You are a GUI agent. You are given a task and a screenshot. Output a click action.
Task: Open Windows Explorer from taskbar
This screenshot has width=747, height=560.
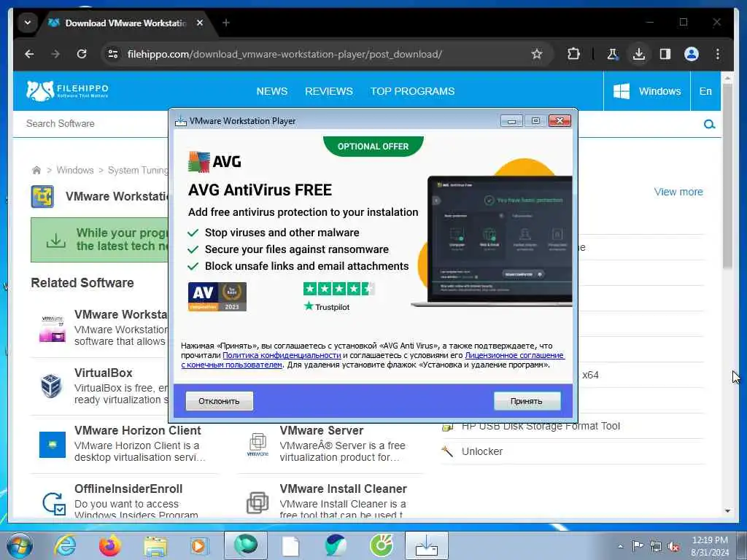click(155, 547)
